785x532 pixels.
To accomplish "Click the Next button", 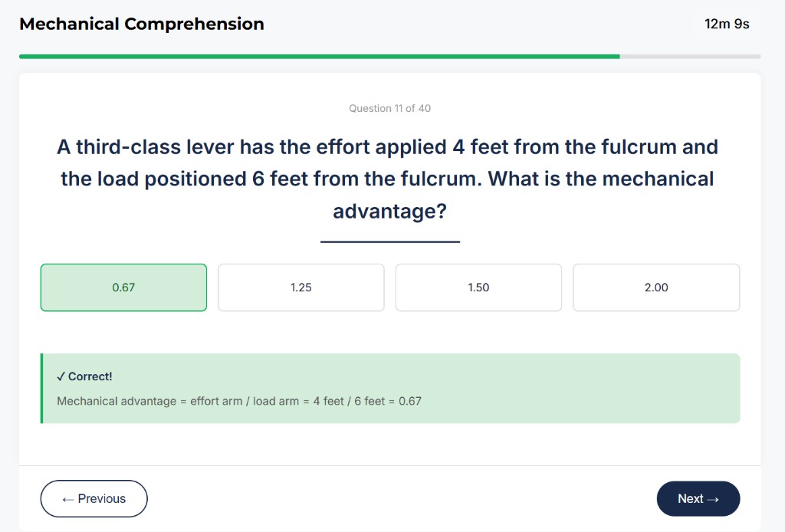I will (x=698, y=498).
